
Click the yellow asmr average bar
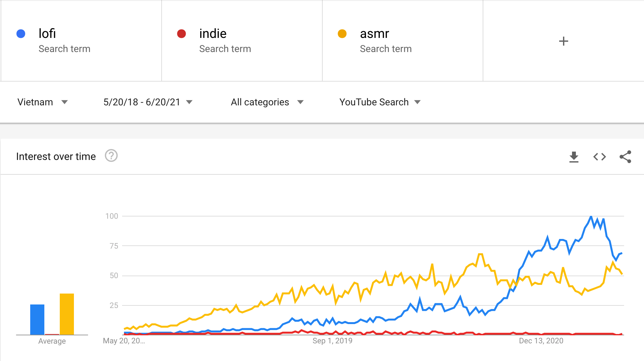[67, 314]
